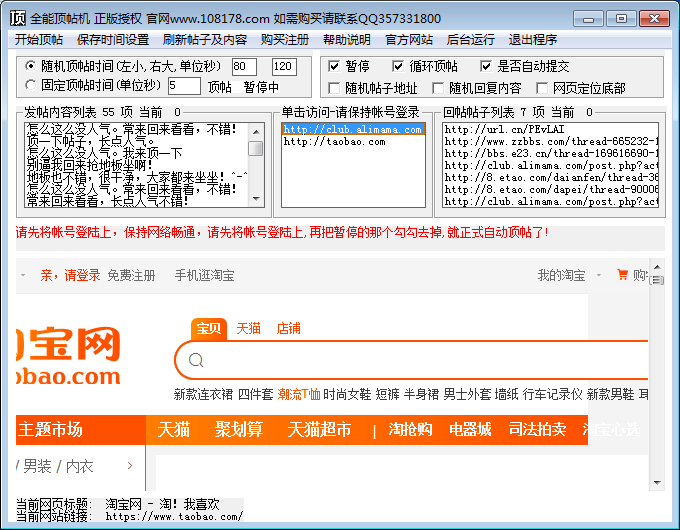Open 司法拍卖 in the nav bar

click(x=537, y=429)
